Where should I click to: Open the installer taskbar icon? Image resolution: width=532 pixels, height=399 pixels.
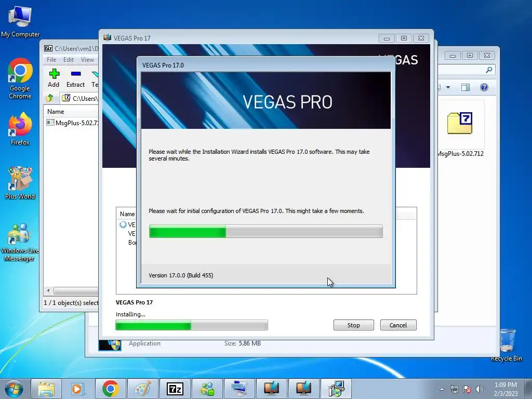tap(336, 389)
